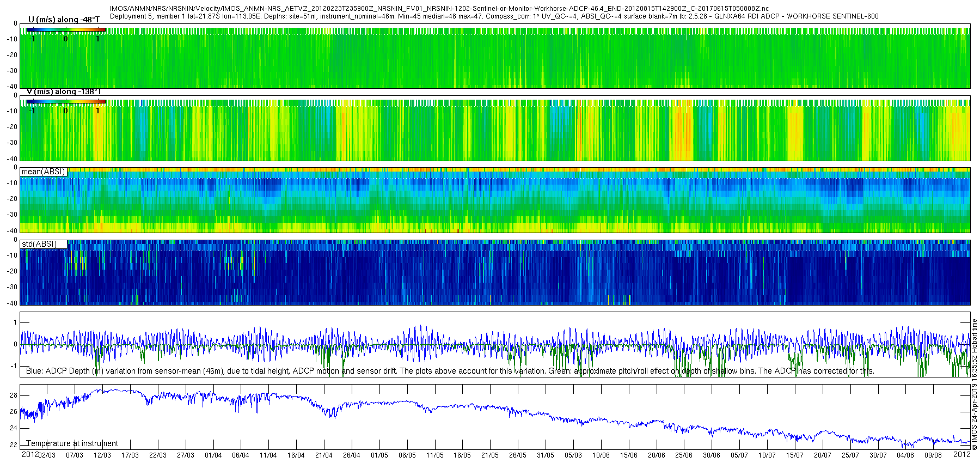Click the '05/07' date tick label

[739, 455]
